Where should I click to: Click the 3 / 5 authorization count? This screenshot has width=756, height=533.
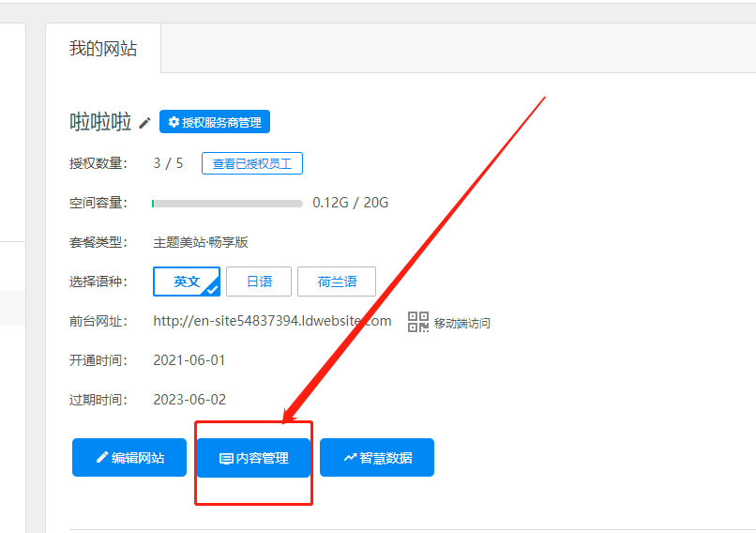[169, 163]
